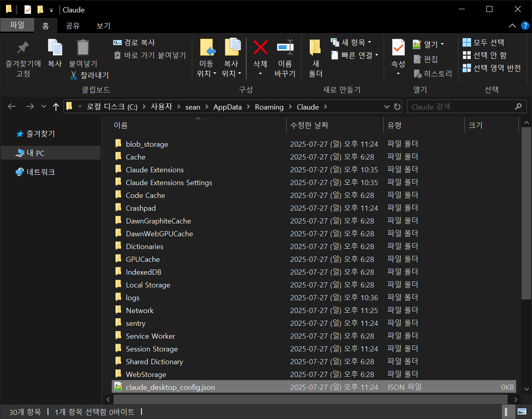Image resolution: width=532 pixels, height=419 pixels.
Task: Click 히스토리 (History) in the ribbon
Action: (x=433, y=74)
